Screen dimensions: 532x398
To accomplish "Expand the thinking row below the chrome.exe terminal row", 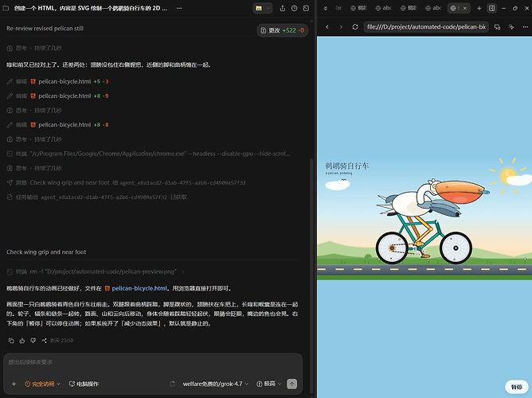I will (34, 168).
